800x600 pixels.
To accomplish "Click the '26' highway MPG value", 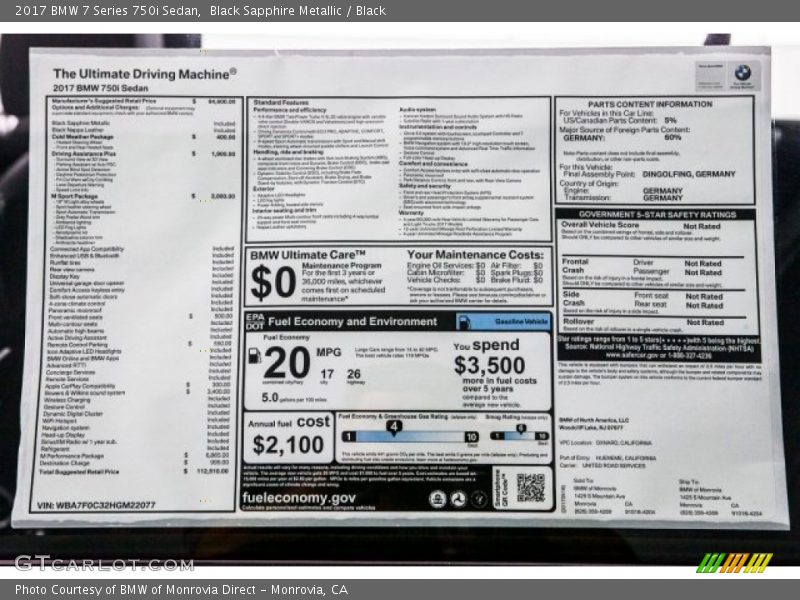I will coord(354,374).
